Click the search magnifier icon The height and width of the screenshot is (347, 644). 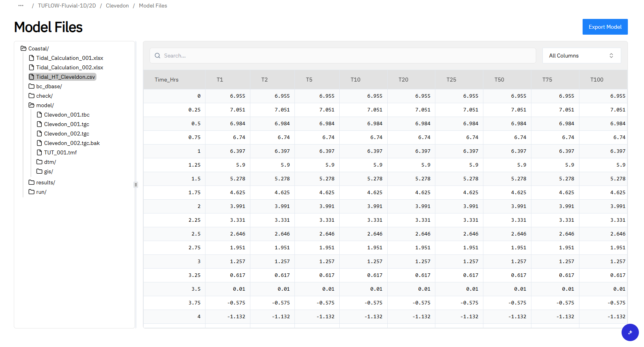(157, 56)
